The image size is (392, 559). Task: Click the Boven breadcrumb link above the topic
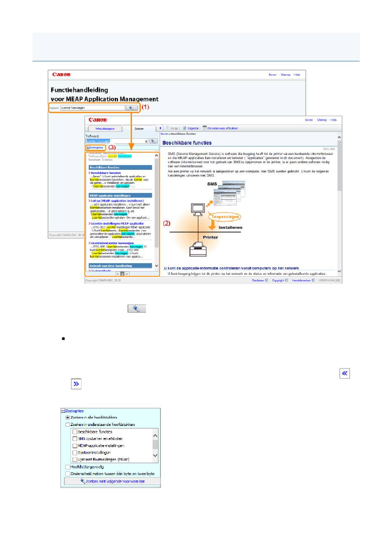coord(164,134)
